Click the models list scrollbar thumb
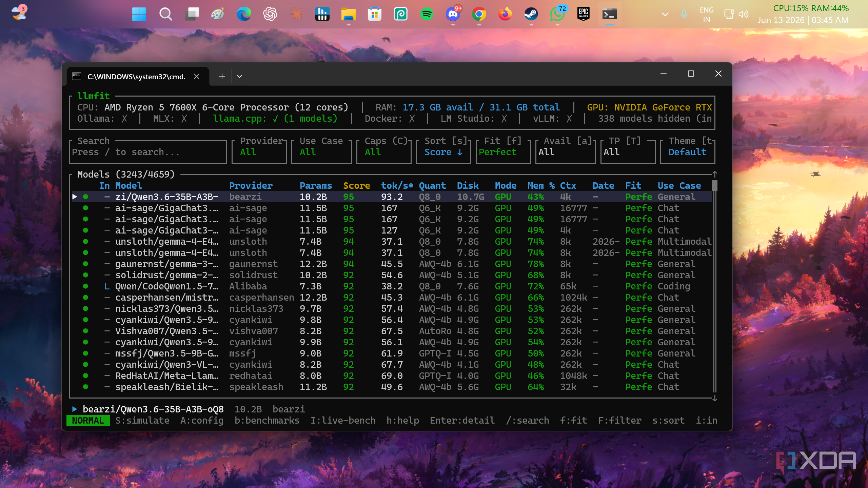The image size is (868, 488). pyautogui.click(x=715, y=185)
